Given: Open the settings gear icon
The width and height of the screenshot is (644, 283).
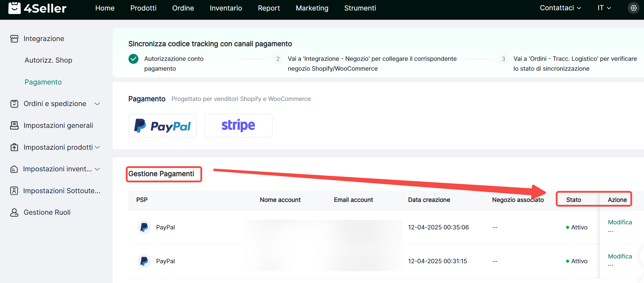Looking at the screenshot, I should [634, 8].
